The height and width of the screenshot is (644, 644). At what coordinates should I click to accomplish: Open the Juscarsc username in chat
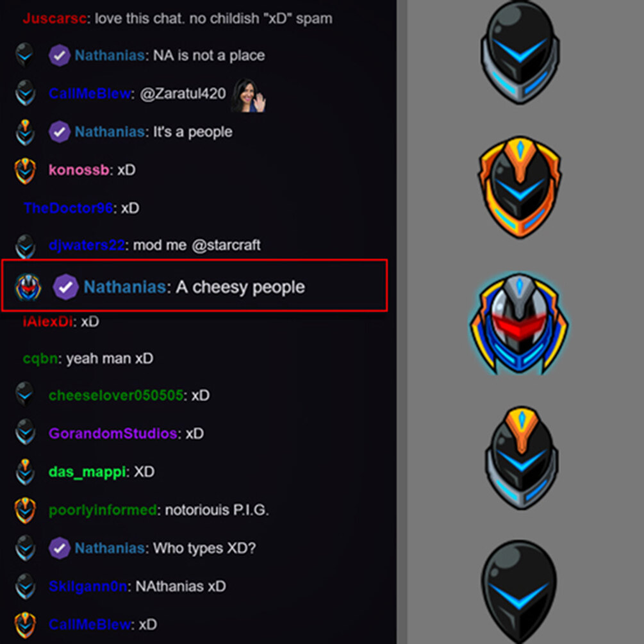pyautogui.click(x=54, y=19)
